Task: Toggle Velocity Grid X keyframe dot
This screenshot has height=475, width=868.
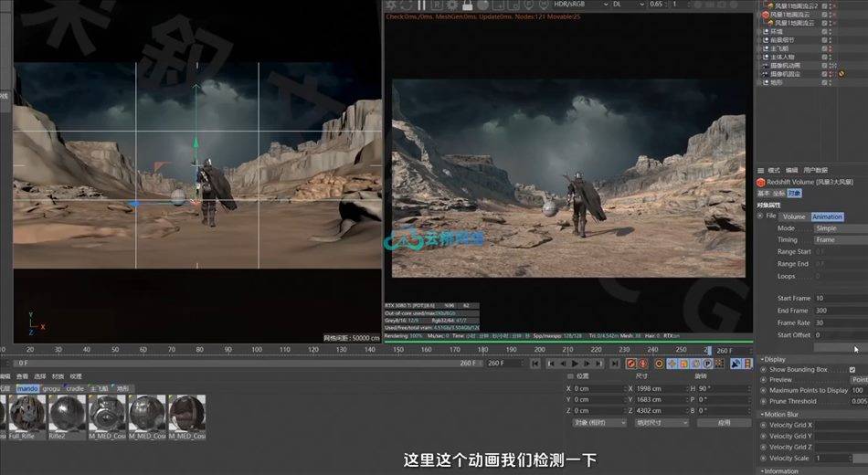Action: [763, 425]
